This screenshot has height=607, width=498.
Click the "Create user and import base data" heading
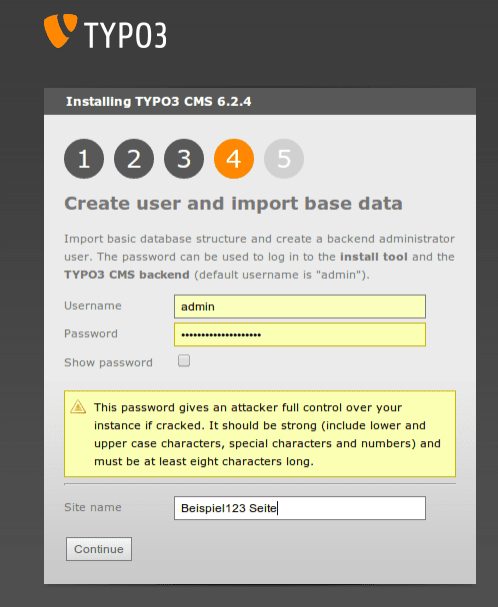pos(234,204)
